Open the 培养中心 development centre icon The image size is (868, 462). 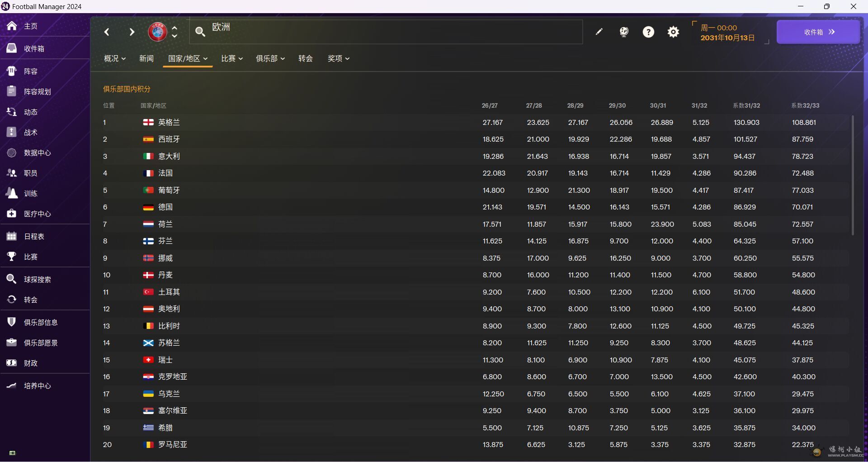point(12,386)
